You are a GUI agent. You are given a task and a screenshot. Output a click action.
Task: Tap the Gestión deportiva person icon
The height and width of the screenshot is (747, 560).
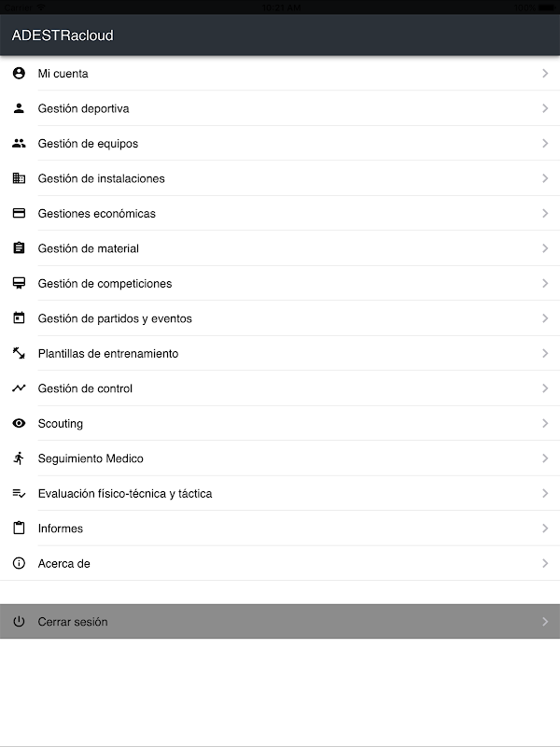(19, 108)
